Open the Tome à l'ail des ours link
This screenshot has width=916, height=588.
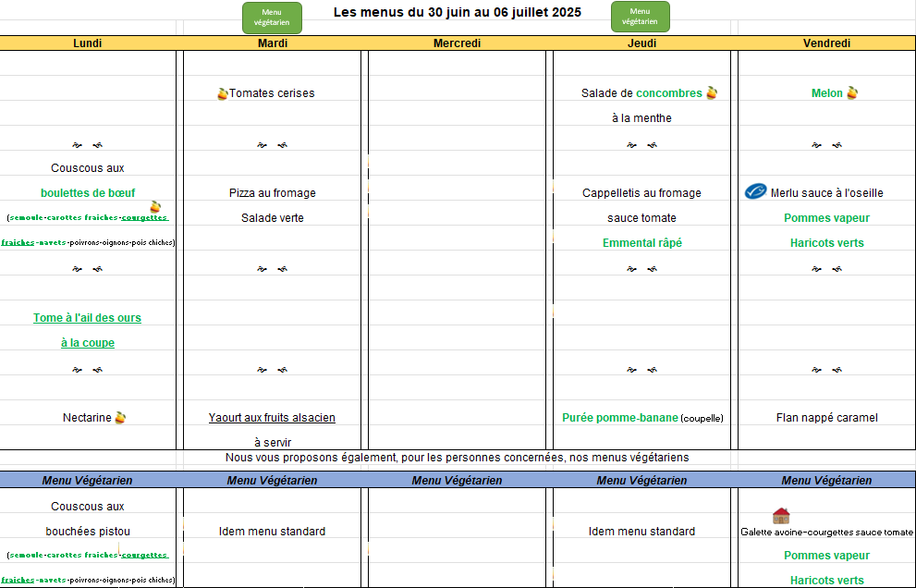87,318
